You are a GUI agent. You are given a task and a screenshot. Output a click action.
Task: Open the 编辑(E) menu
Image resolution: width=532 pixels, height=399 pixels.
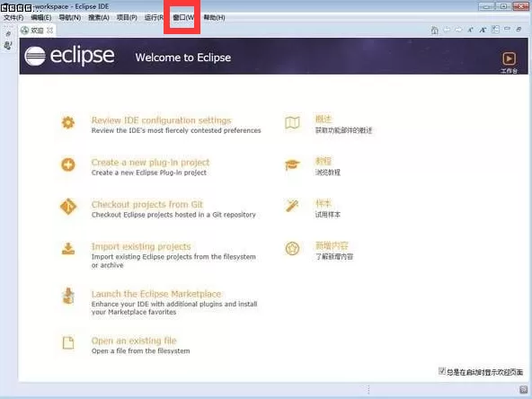(41, 17)
